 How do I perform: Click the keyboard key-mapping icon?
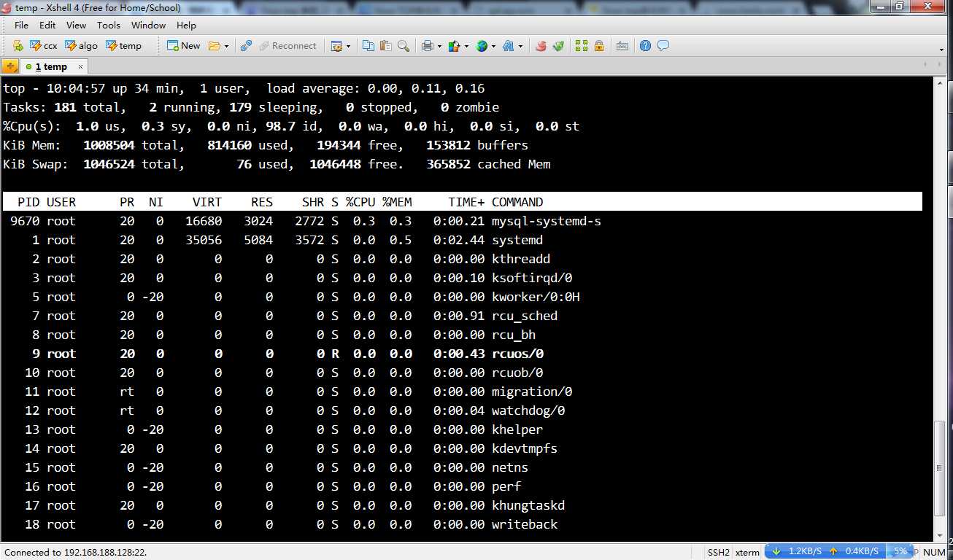click(x=622, y=45)
